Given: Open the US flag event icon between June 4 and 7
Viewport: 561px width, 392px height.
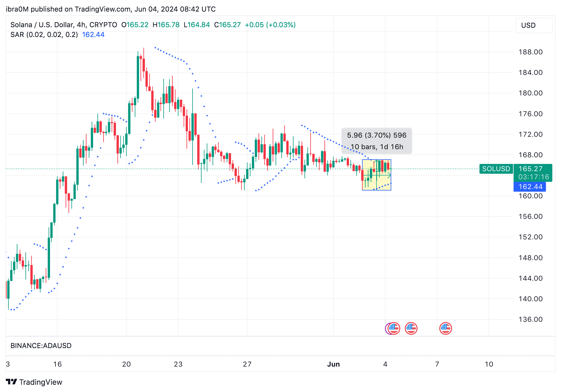Looking at the screenshot, I should click(411, 328).
